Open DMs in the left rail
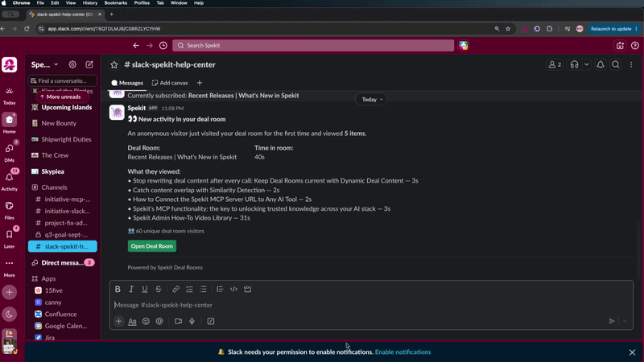 coord(9,151)
